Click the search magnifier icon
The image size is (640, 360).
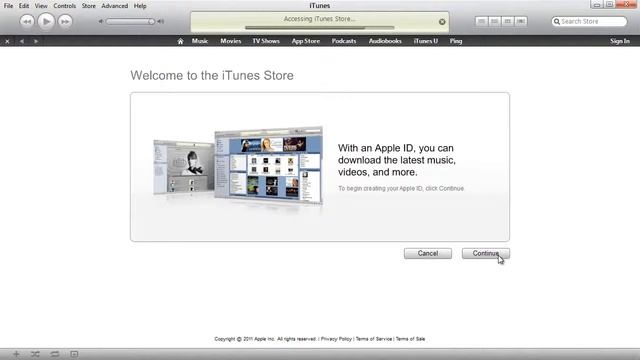pyautogui.click(x=557, y=21)
